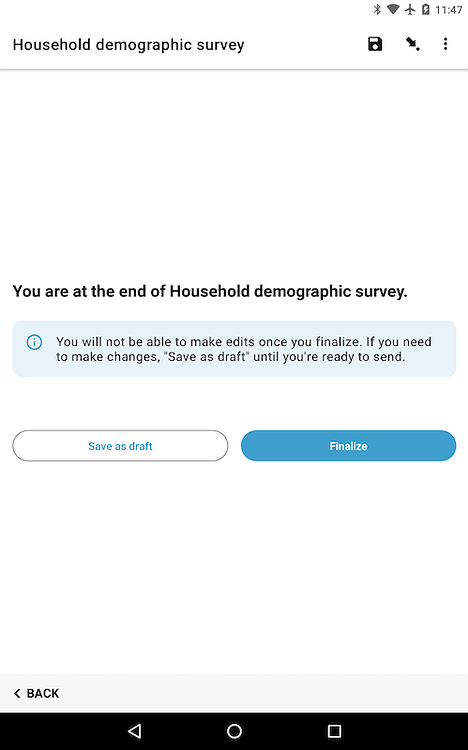Tap the Bluetooth status bar icon
This screenshot has height=750, width=468.
pyautogui.click(x=377, y=9)
